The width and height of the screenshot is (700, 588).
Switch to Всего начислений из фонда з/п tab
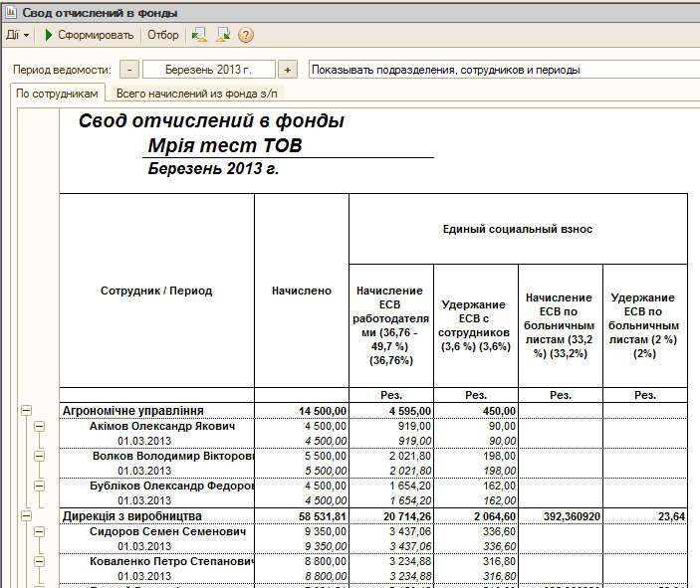pos(197,94)
